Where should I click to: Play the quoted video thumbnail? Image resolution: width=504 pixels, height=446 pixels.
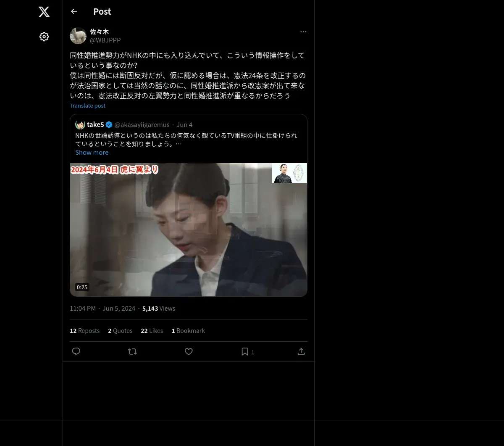tap(189, 230)
